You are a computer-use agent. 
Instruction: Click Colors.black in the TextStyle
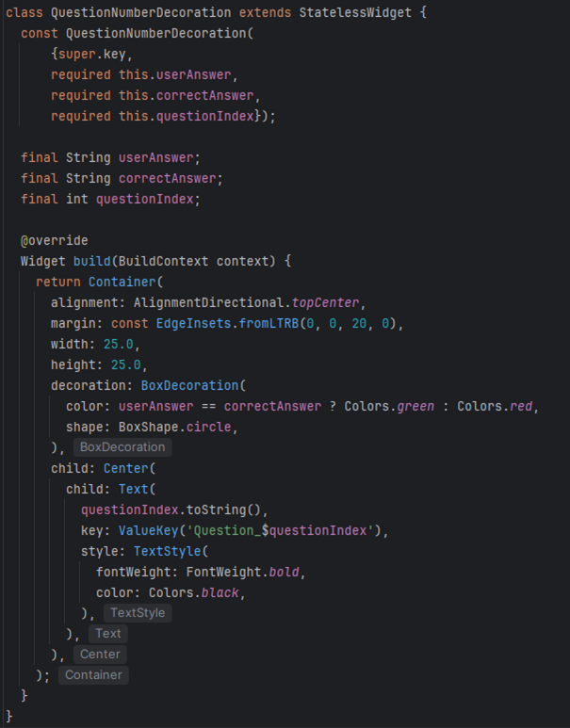[197, 592]
